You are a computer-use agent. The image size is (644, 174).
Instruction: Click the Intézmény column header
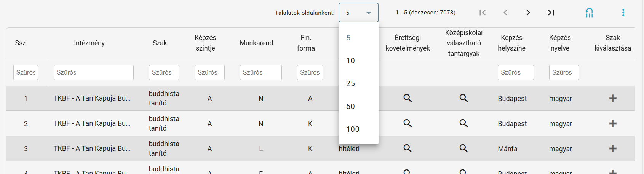[89, 43]
